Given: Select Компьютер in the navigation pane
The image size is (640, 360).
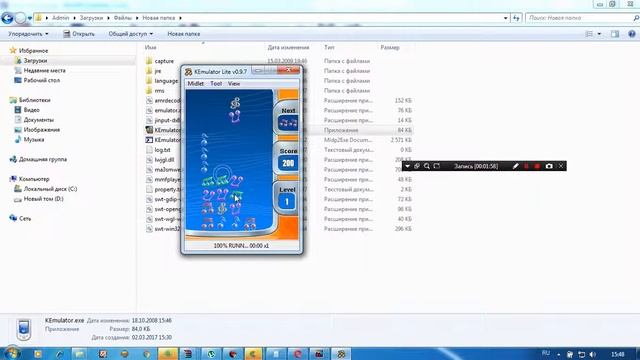Looking at the screenshot, I should click(34, 179).
